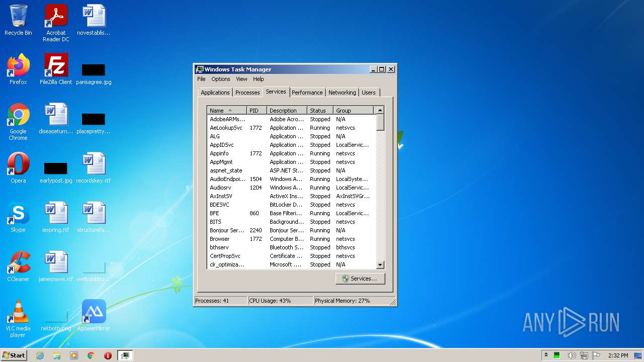
Task: Sort services by Description column header
Action: coord(287,111)
